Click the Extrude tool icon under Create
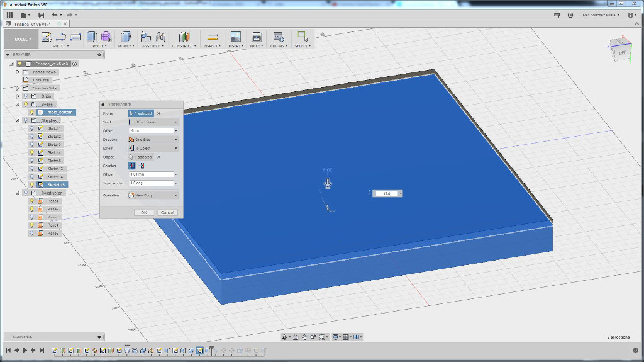This screenshot has height=362, width=644. pyautogui.click(x=91, y=37)
